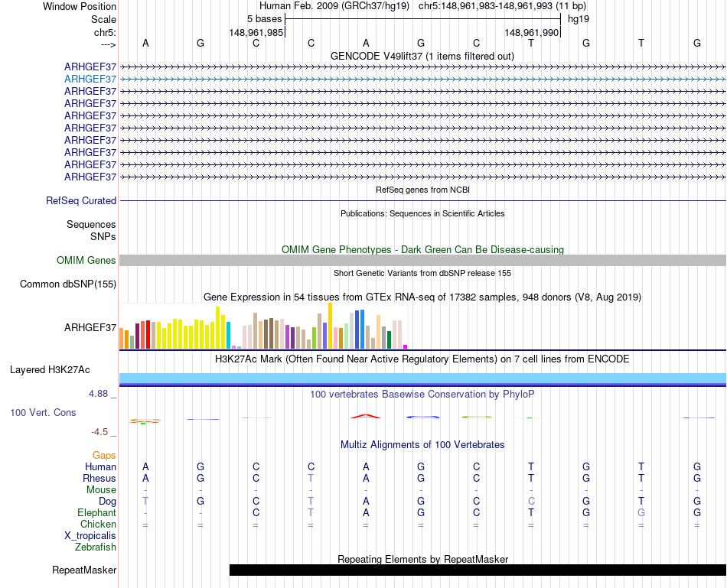Click the Human Feb. 2009 (GRCh37/hg19) title
727x588 pixels.
tap(334, 6)
